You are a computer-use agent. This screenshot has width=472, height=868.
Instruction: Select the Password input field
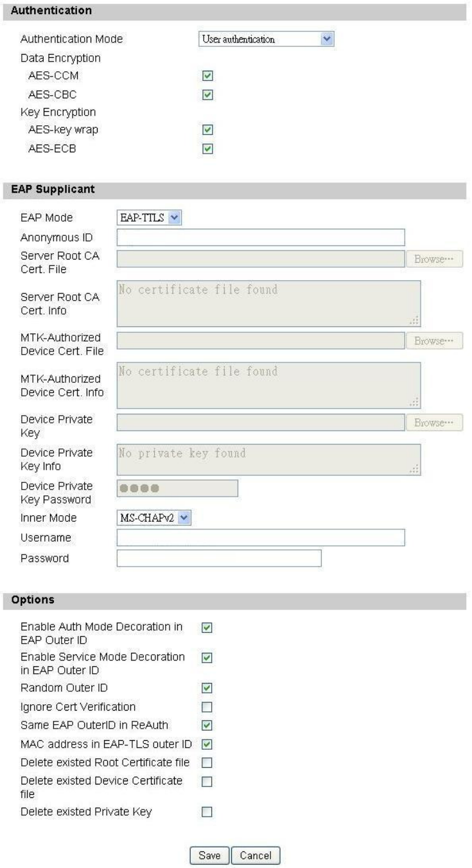pyautogui.click(x=219, y=558)
